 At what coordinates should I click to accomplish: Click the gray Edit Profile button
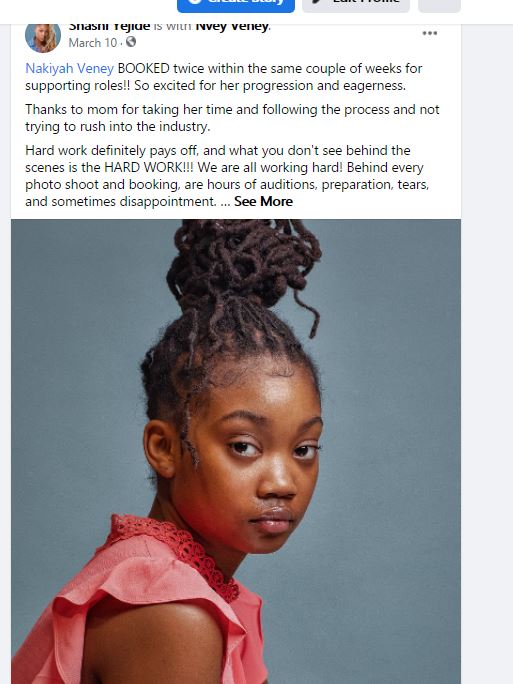356,5
